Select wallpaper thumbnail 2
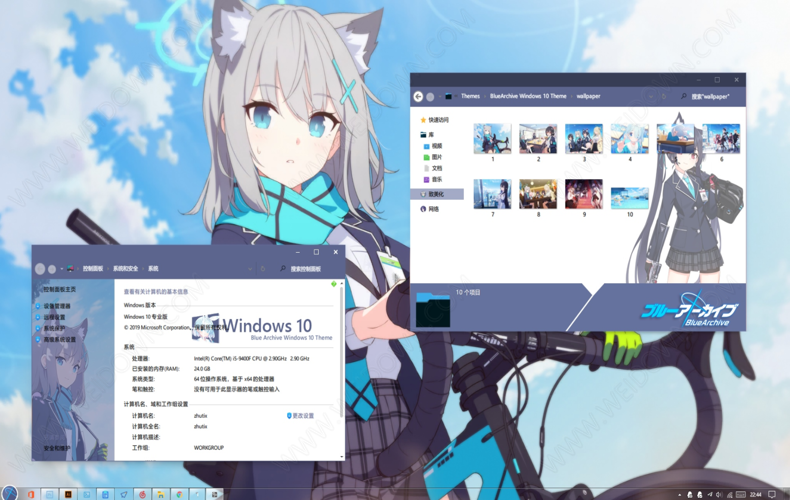The image size is (790, 500). (538, 139)
